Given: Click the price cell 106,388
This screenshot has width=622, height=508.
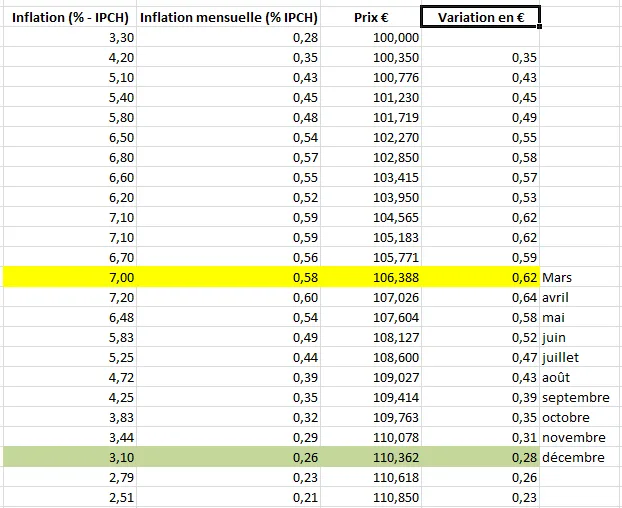Looking at the screenshot, I should [395, 277].
